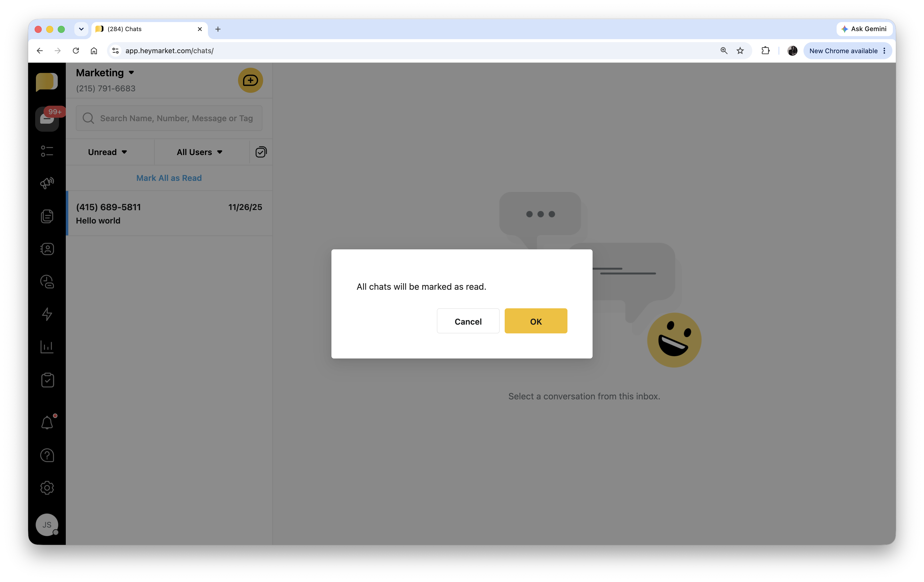The image size is (924, 582).
Task: Open the notifications bell icon
Action: click(47, 422)
